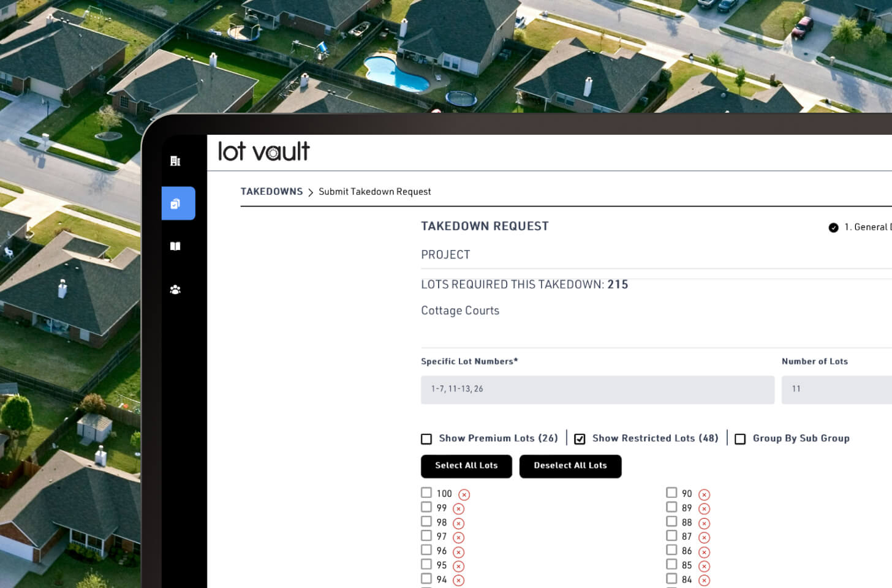The height and width of the screenshot is (588, 892).
Task: Click red restricted icon beside lot 88
Action: 705,523
